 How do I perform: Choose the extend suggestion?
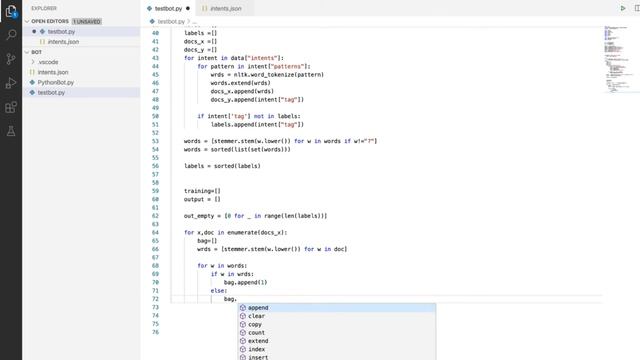pyautogui.click(x=337, y=341)
